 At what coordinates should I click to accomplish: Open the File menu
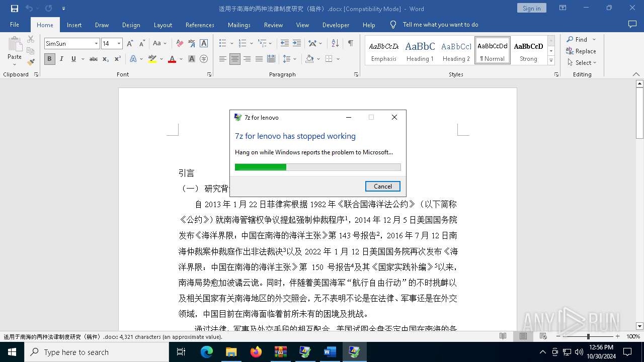pos(15,25)
